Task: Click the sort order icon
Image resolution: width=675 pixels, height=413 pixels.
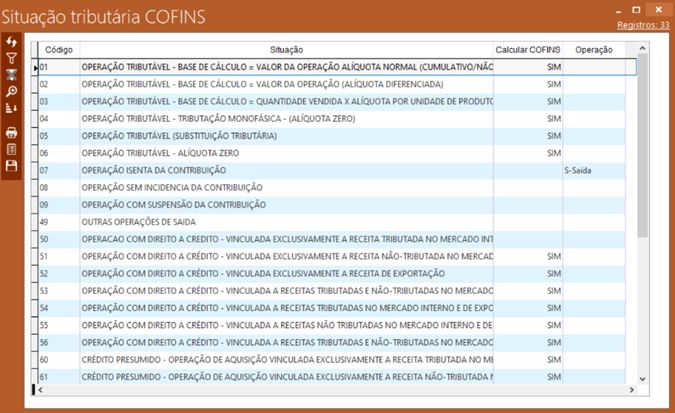Action: click(x=12, y=109)
